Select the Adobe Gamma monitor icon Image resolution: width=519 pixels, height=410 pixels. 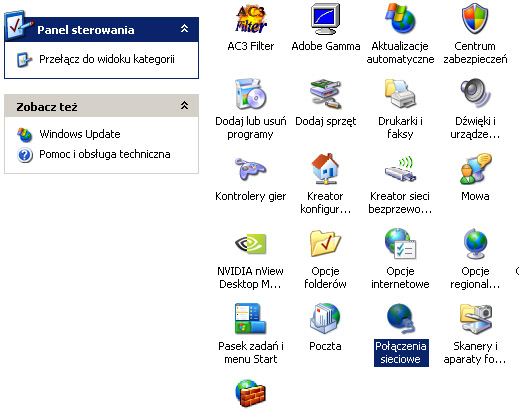click(325, 19)
